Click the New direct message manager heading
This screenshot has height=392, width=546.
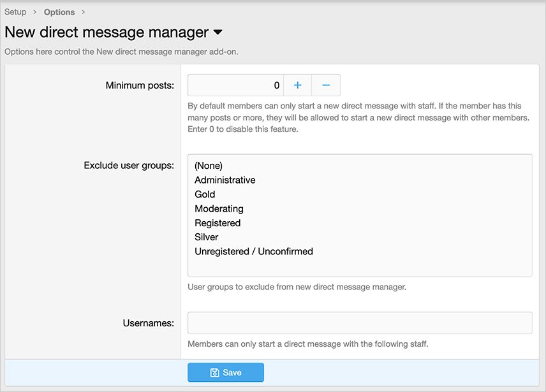pos(107,32)
